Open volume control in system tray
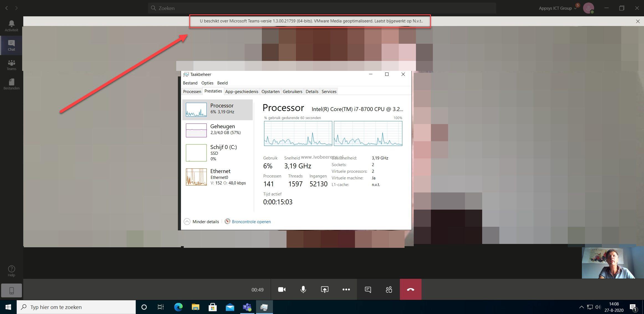Viewport: 644px width, 314px height. coord(598,307)
